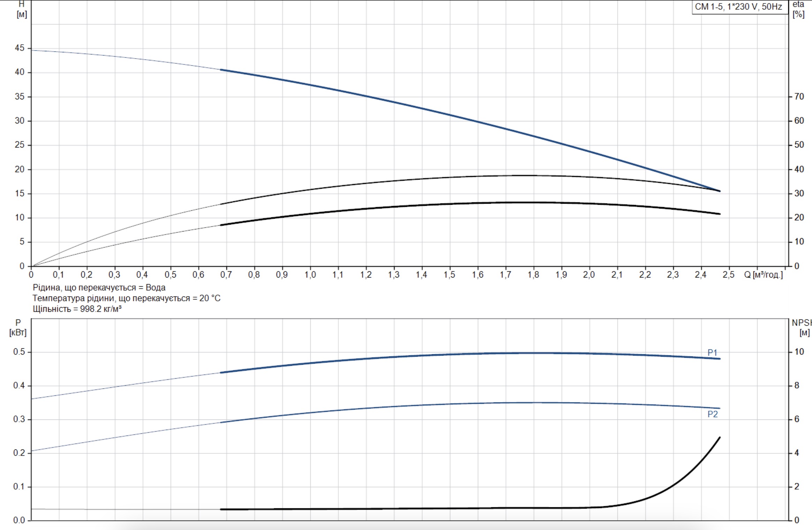
Task: Click the 45 value on the H axis
Action: (20, 48)
